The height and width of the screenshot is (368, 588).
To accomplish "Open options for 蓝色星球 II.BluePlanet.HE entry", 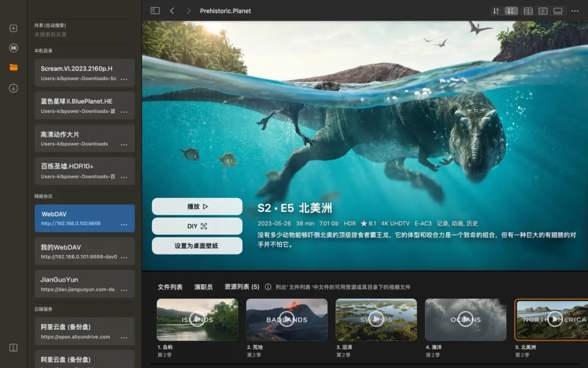I will pos(124,112).
